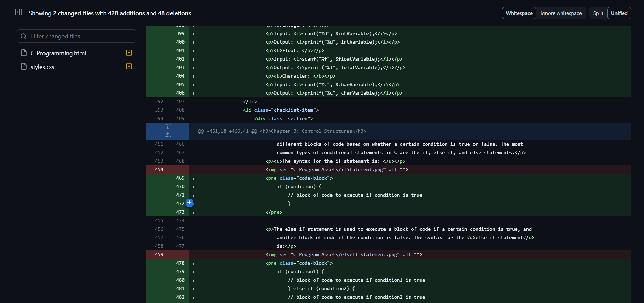Click line '} else if (condition2) {'

[321, 288]
